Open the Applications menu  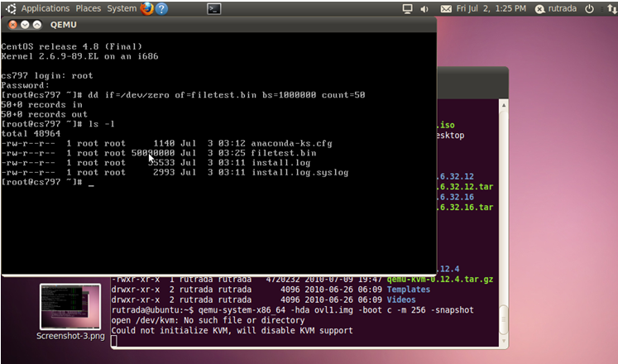click(x=46, y=8)
